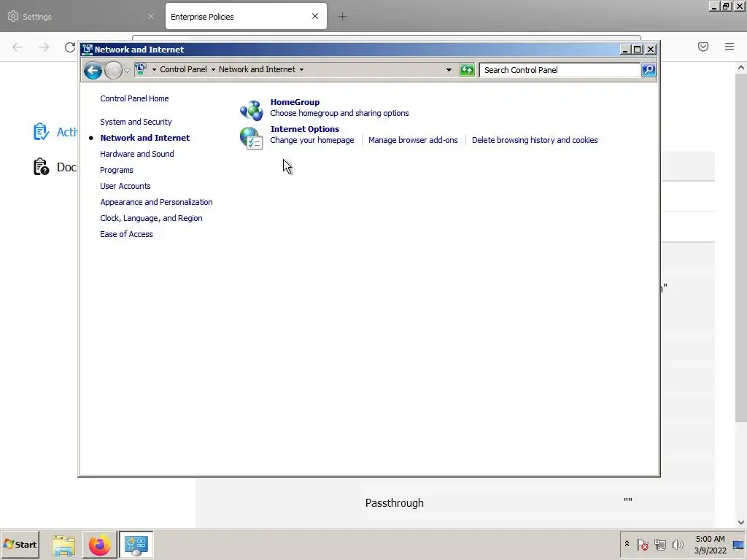Screen dimensions: 747x560
Task: Click the HomeGroup heading link
Action: [295, 102]
